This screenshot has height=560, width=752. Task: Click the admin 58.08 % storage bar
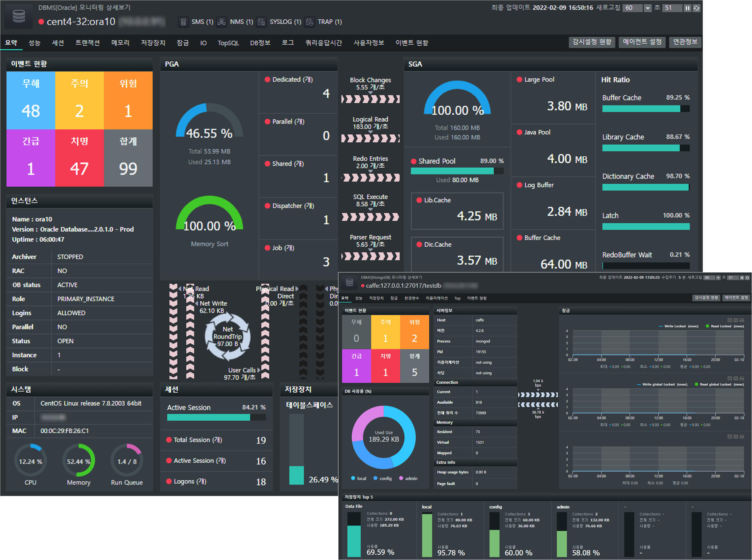[x=562, y=534]
